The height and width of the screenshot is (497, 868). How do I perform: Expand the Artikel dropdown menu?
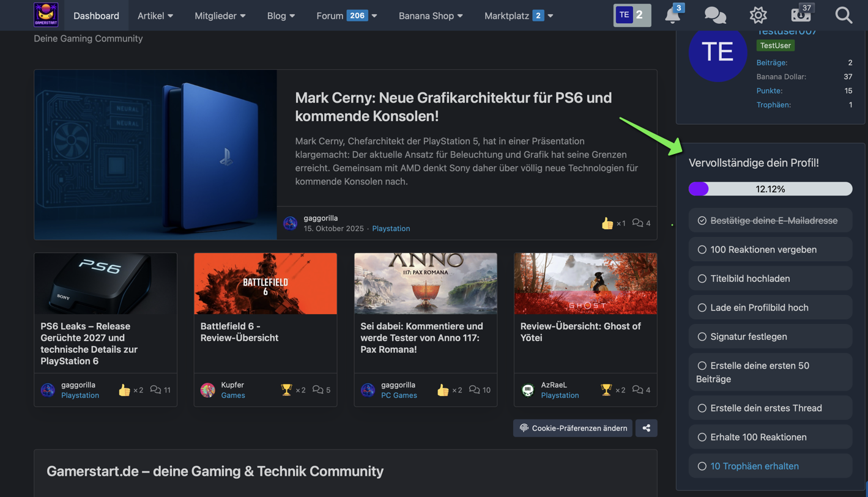[155, 15]
